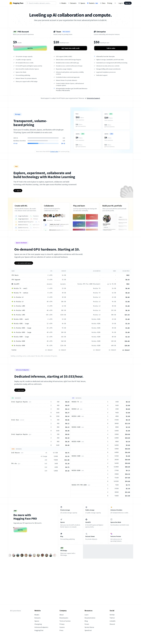Open GitHub footer link

pyautogui.click(x=112, y=615)
